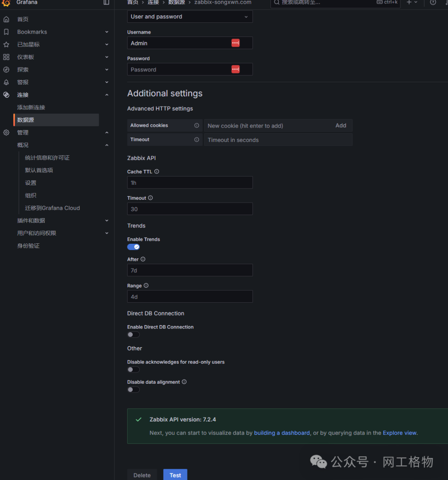Click the Grafana logo icon
This screenshot has height=480, width=448.
click(x=6, y=3)
